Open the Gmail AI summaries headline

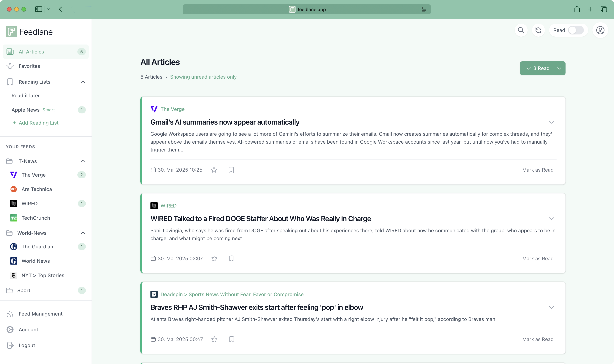click(x=225, y=122)
